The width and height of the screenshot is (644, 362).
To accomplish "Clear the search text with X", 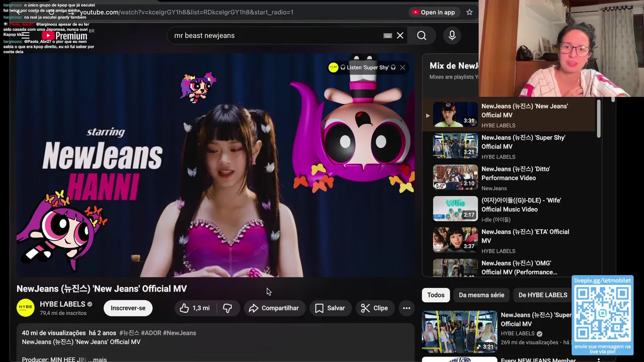I will [400, 35].
